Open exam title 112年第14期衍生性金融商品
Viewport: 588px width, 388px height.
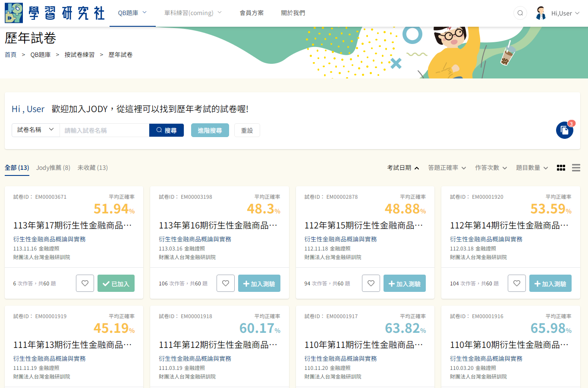[509, 225]
